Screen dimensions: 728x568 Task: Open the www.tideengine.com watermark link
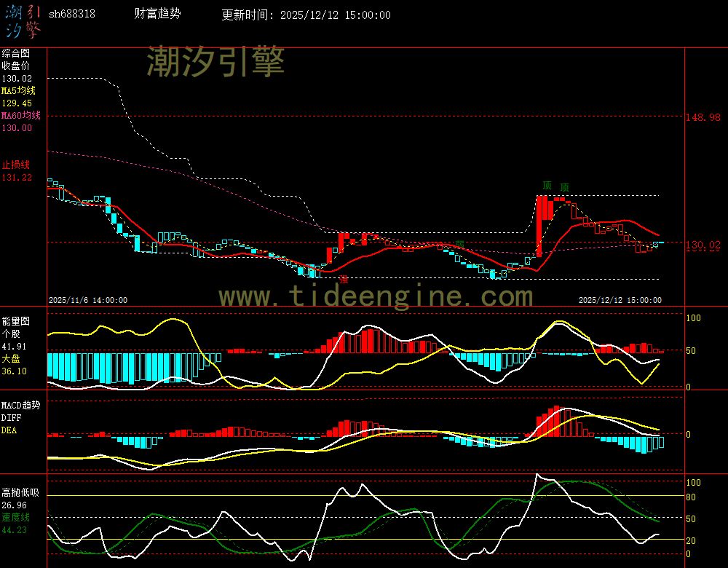click(x=376, y=296)
